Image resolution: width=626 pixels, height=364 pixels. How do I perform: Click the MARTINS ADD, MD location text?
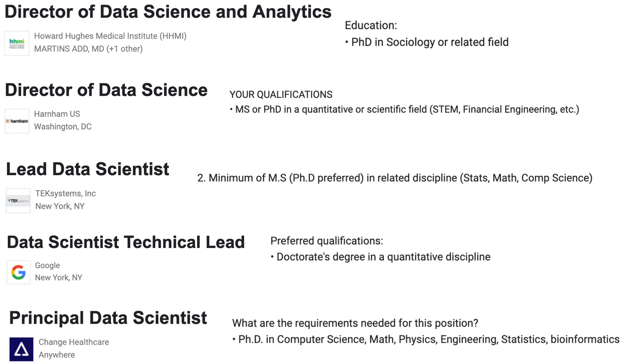[88, 49]
